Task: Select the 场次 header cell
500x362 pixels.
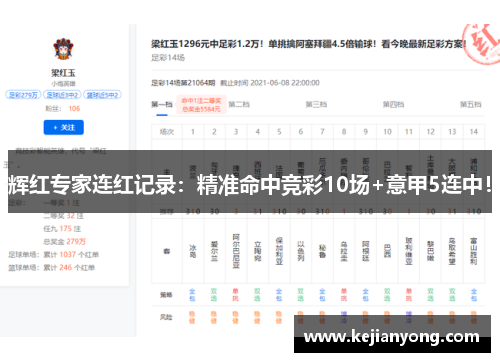Action: tap(167, 132)
